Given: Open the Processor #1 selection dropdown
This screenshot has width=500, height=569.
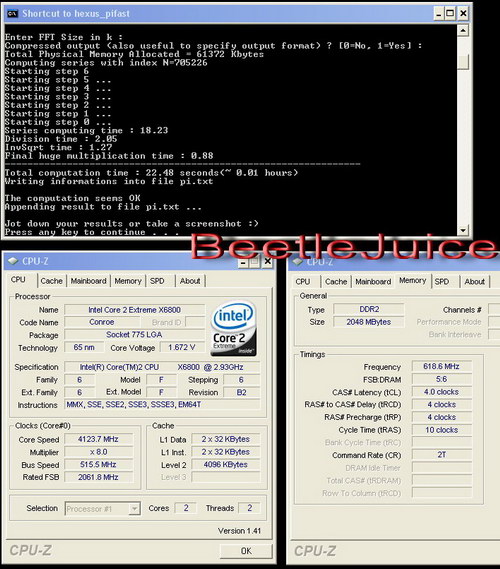Looking at the screenshot, I should [134, 509].
